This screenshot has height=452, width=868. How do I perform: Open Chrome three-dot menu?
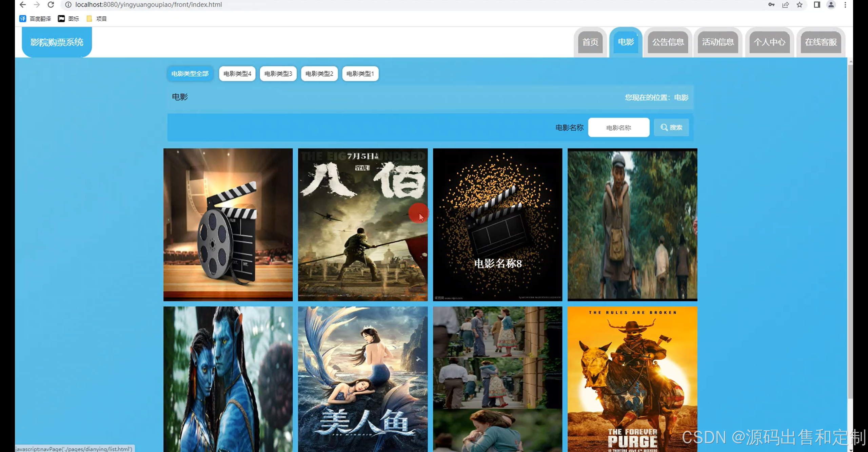click(x=845, y=5)
